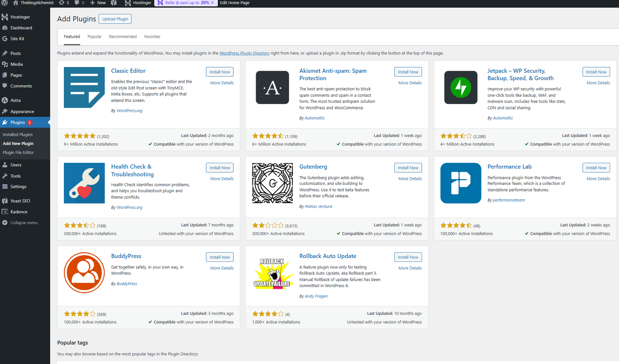Open the Astra theme menu
This screenshot has width=619, height=364.
coord(15,100)
